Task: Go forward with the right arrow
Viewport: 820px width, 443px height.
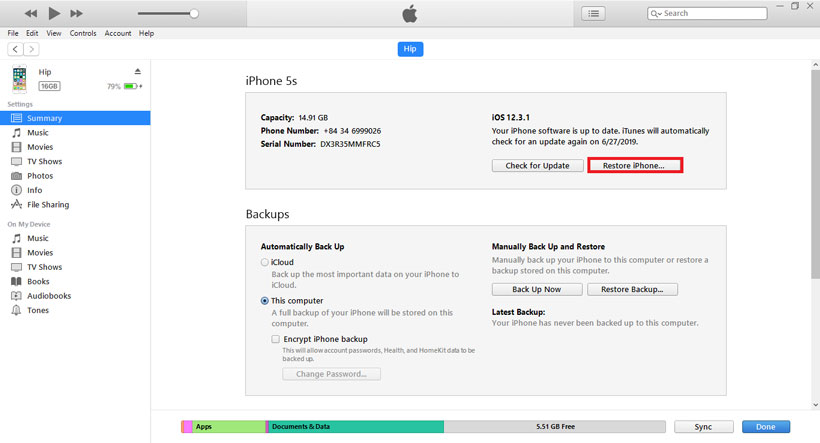Action: pos(31,49)
